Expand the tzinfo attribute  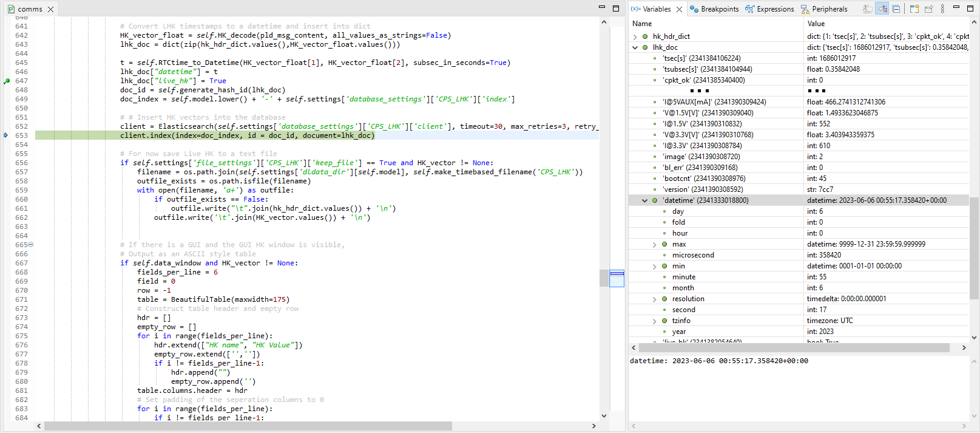pyautogui.click(x=655, y=321)
